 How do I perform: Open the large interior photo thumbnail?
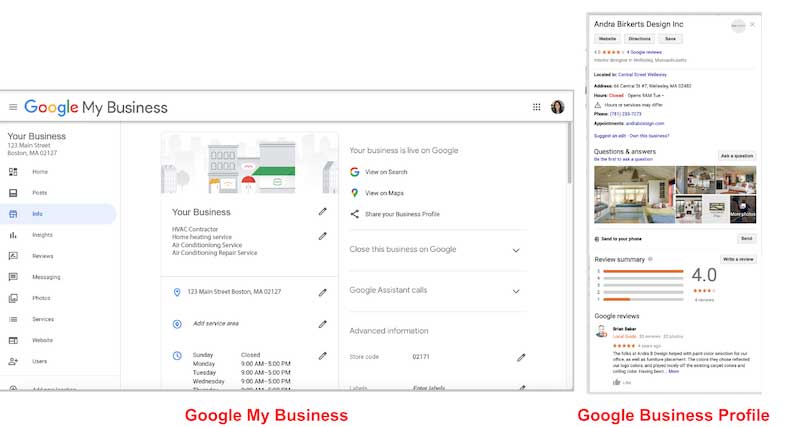click(634, 195)
